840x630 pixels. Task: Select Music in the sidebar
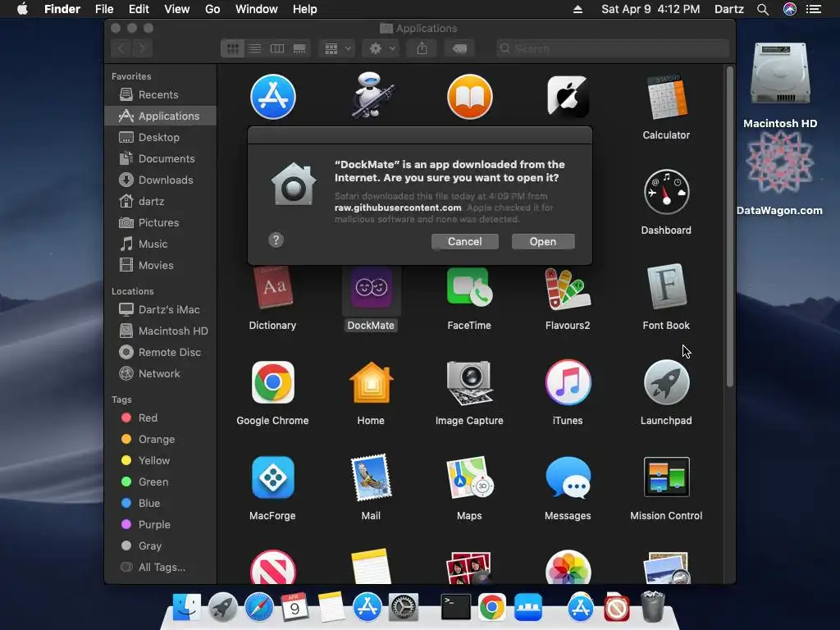[x=160, y=244]
